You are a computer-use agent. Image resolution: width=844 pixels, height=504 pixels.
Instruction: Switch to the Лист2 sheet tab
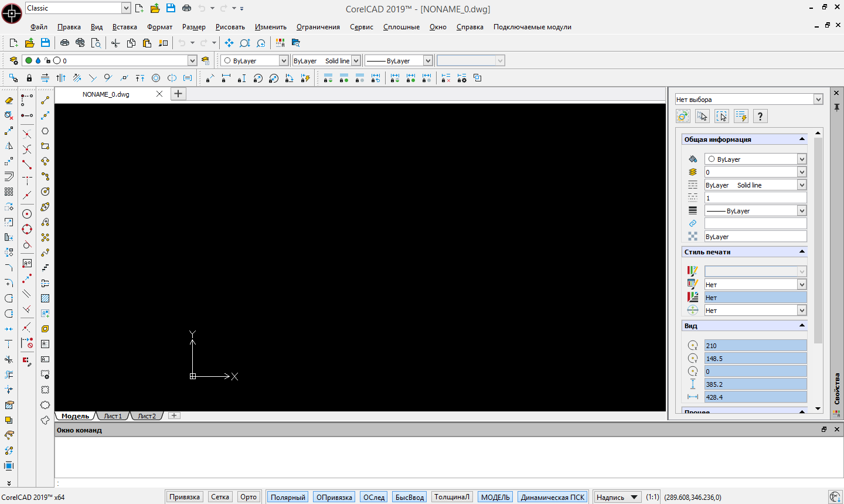point(147,416)
